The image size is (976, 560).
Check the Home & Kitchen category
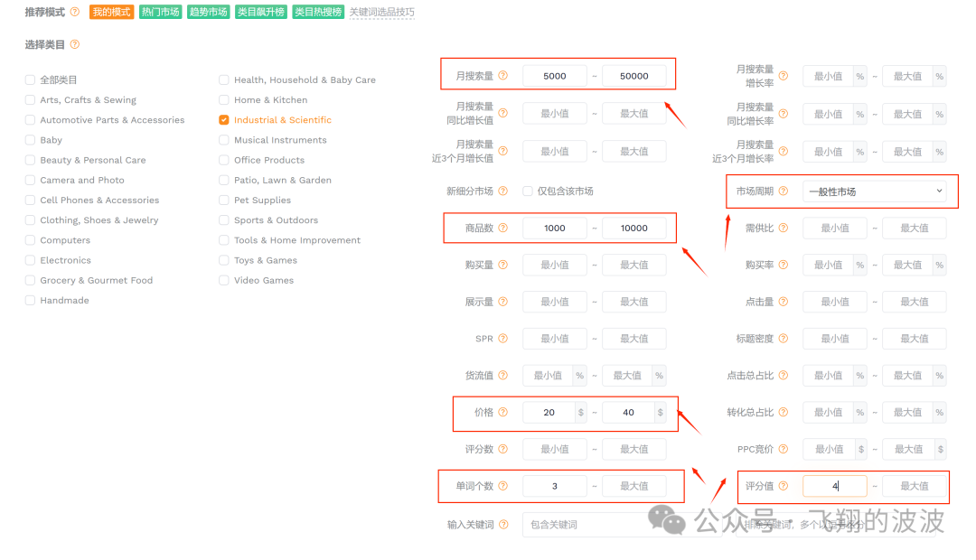pos(224,100)
